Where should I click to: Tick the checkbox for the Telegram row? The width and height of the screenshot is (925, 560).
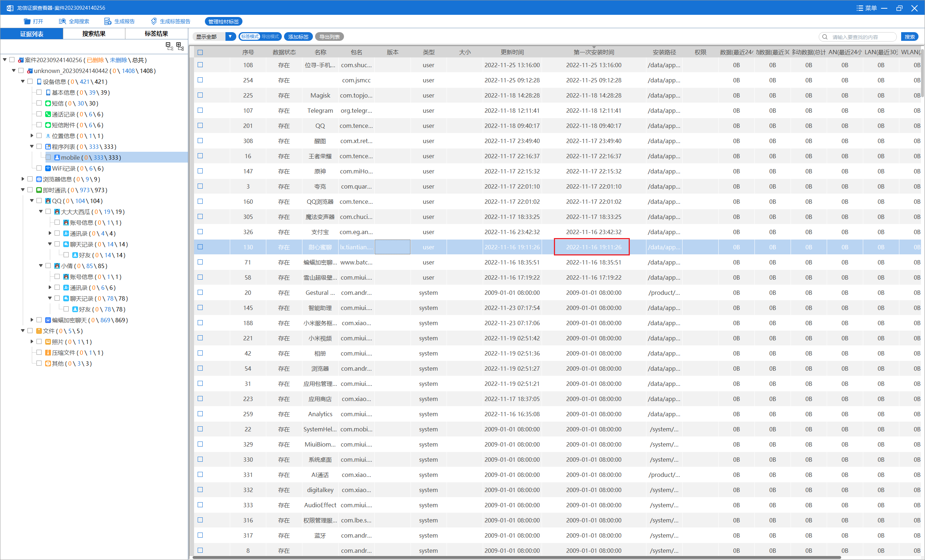[200, 110]
